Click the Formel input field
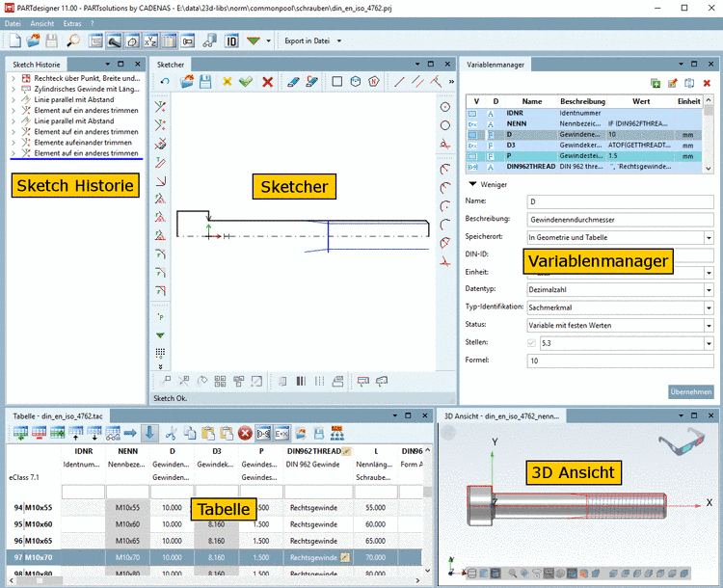This screenshot has height=588, width=723. click(620, 361)
